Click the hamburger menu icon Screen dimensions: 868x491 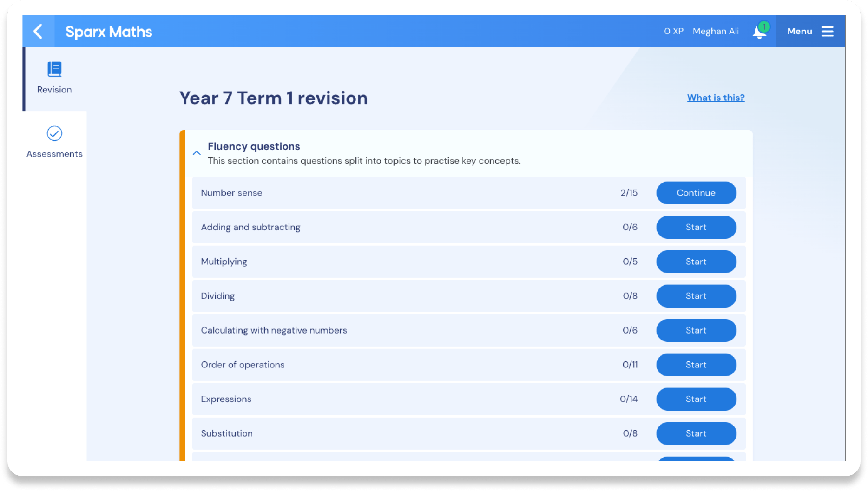tap(827, 32)
